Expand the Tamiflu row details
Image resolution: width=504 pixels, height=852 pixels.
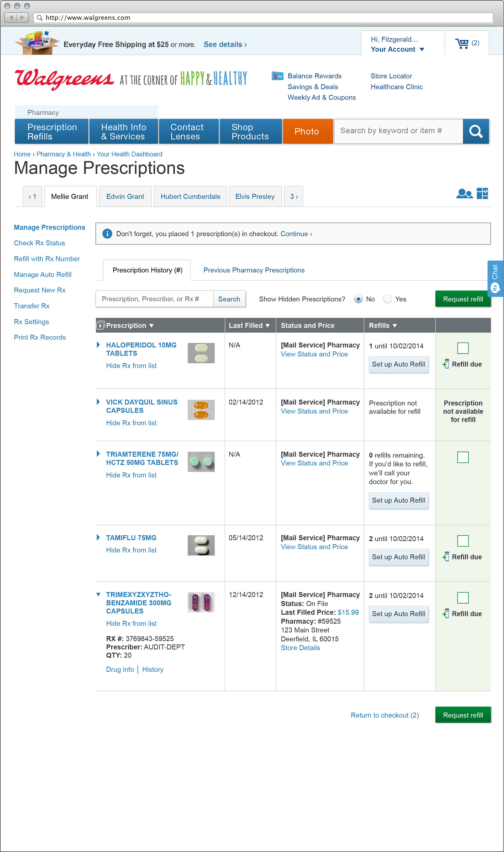pyautogui.click(x=98, y=537)
